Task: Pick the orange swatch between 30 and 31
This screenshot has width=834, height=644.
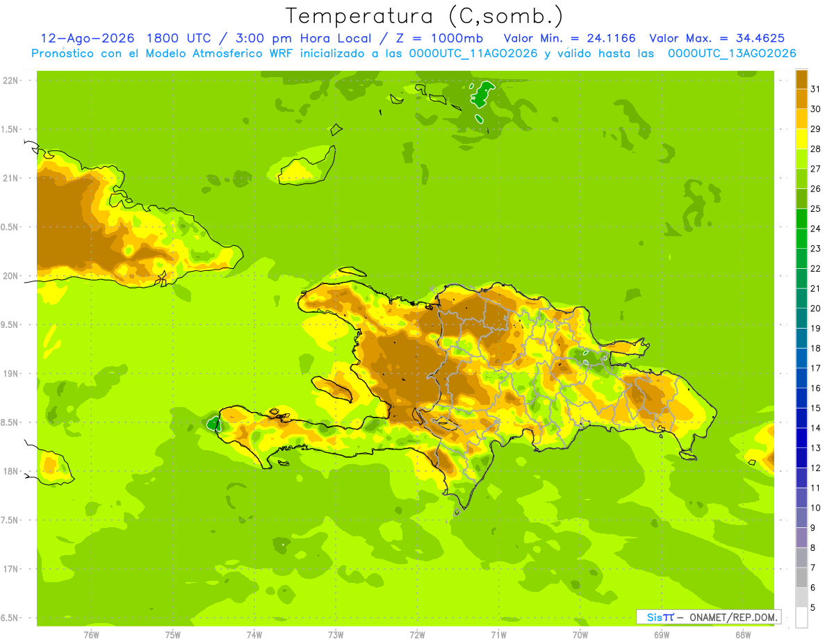Action: (801, 99)
